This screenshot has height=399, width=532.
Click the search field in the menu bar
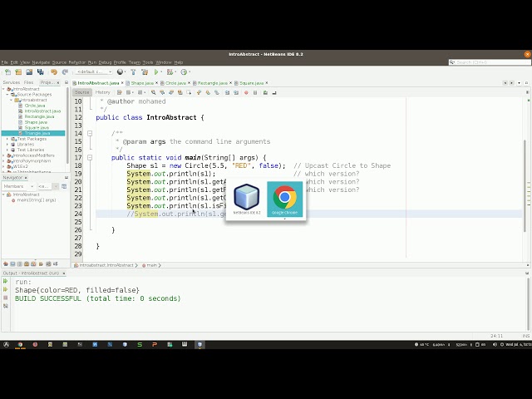coord(490,62)
